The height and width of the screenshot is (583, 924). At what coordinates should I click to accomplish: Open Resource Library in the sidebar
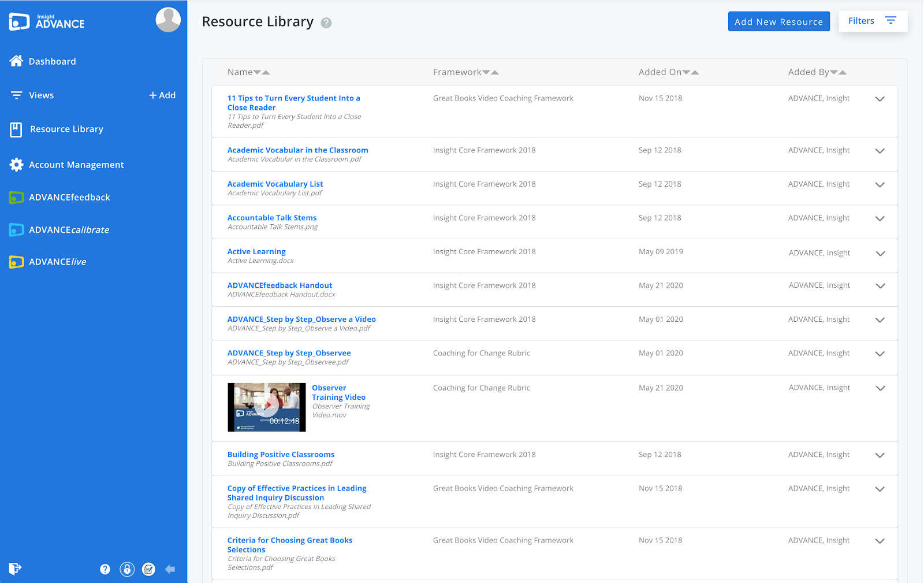[66, 129]
